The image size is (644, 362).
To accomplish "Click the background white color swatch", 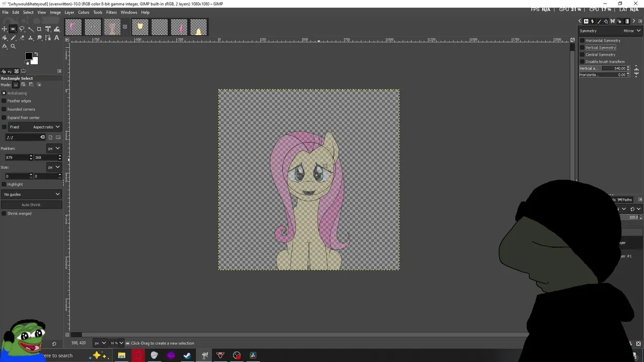I will 35,61.
